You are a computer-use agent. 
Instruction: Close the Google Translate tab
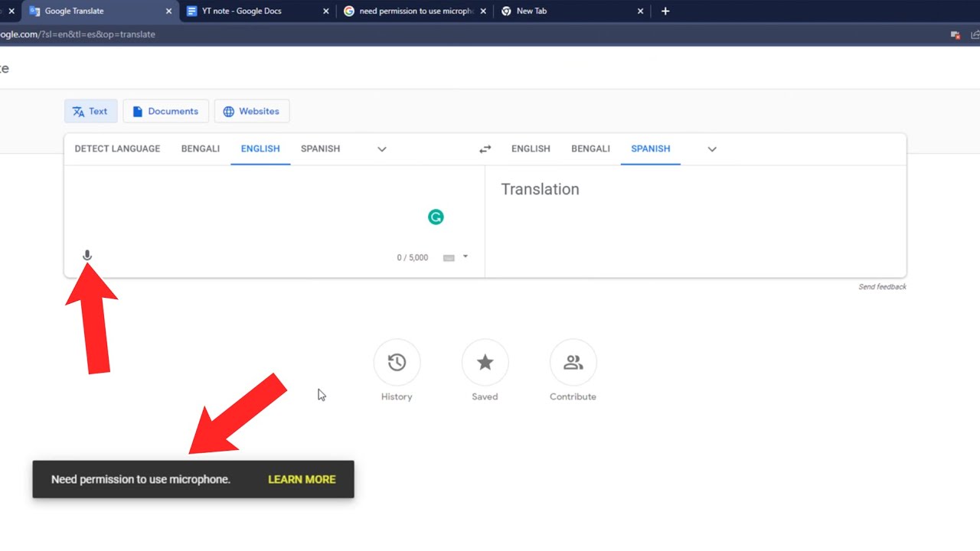tap(169, 11)
